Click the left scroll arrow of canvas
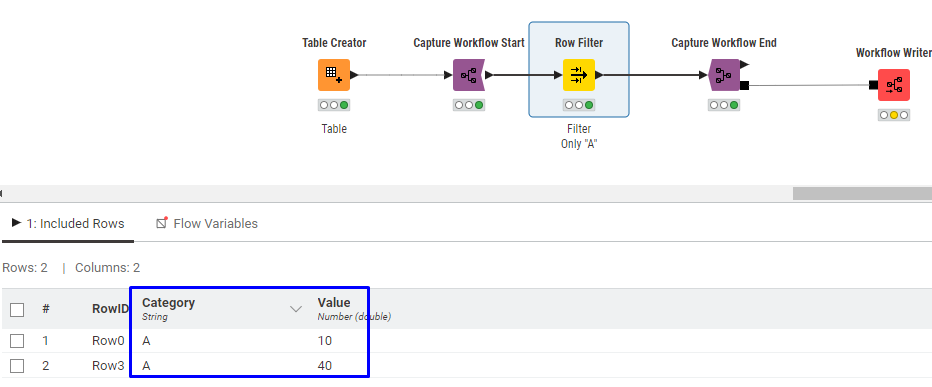The width and height of the screenshot is (932, 387). (x=2, y=193)
